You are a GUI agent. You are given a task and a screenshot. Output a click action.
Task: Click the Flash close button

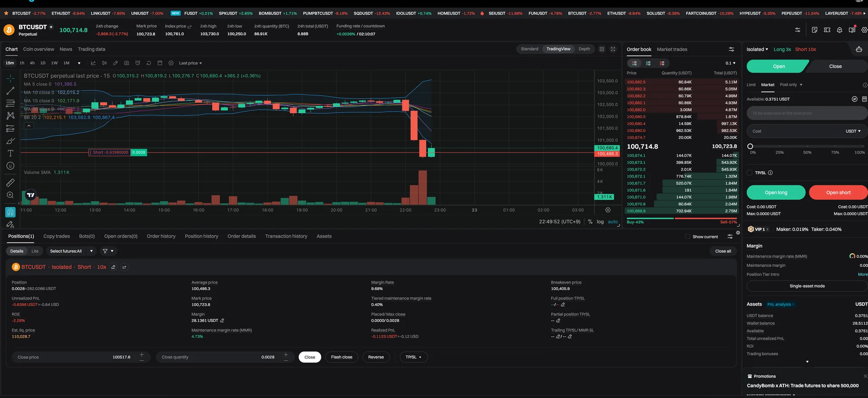coord(341,357)
